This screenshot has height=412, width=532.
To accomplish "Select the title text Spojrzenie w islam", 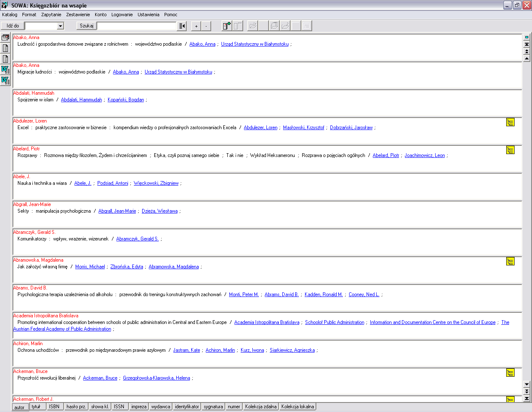I will (35, 100).
